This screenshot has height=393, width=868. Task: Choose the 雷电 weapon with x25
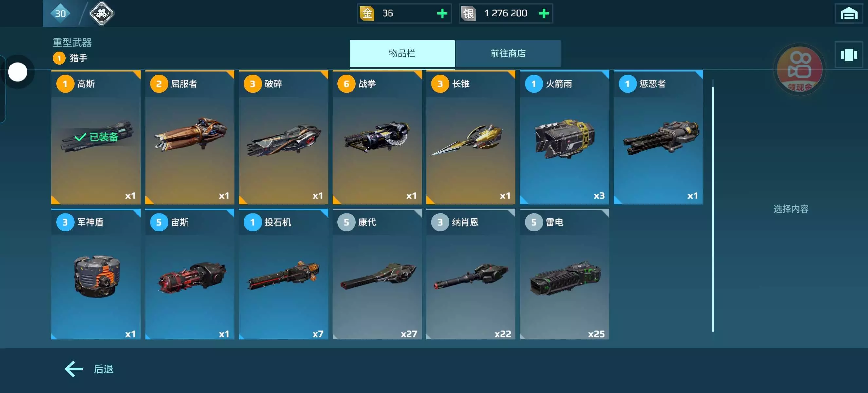(x=564, y=274)
